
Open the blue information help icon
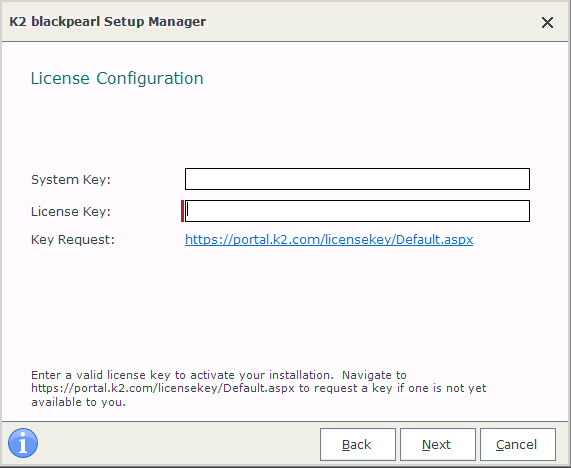pyautogui.click(x=23, y=443)
